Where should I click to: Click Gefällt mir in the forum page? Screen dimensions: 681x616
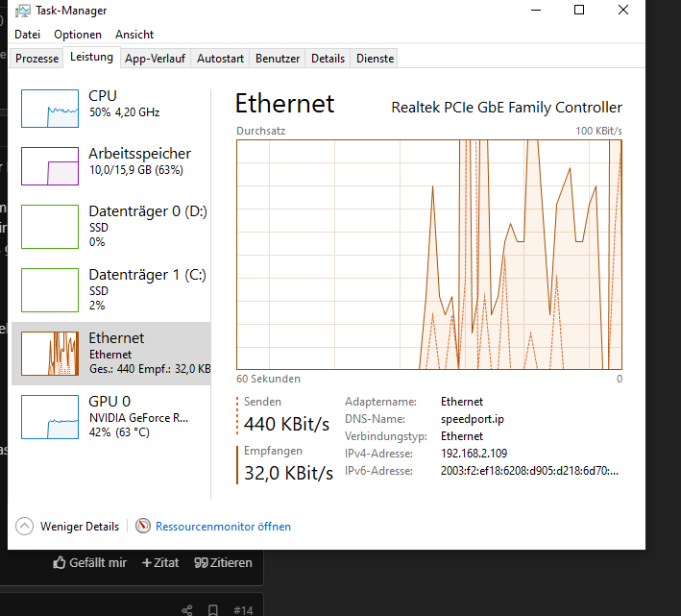coord(90,562)
